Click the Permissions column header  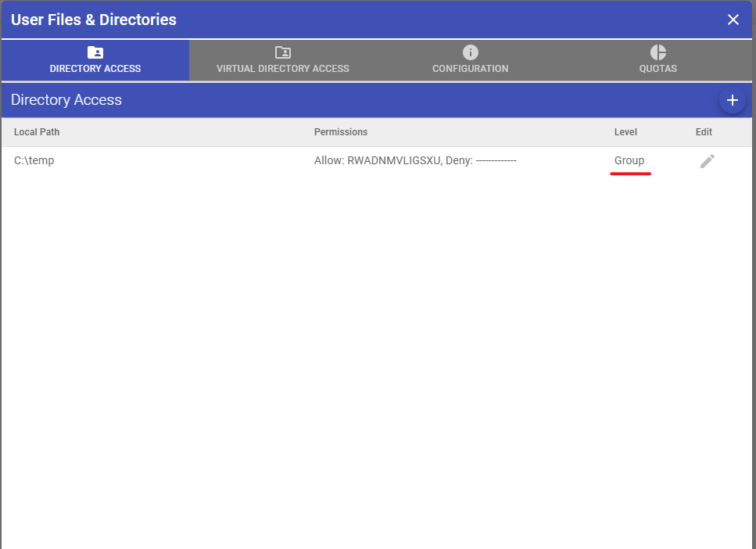tap(341, 132)
